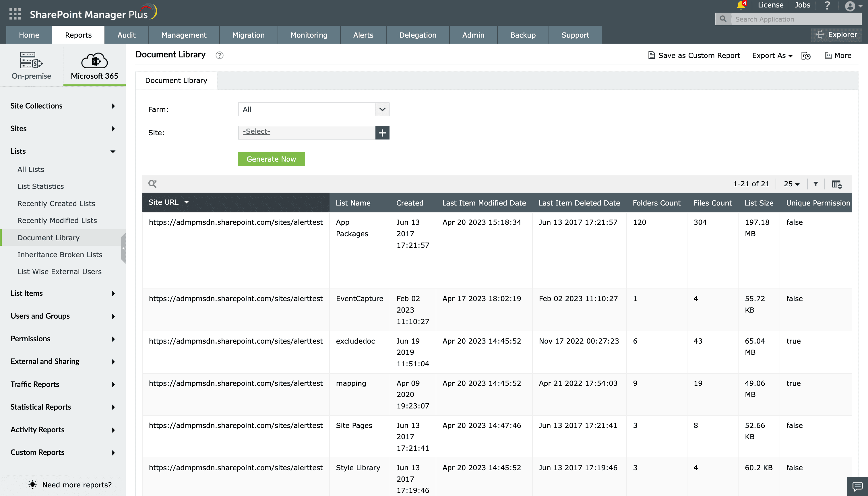The width and height of the screenshot is (868, 496).
Task: Open the Backup tab
Action: pos(523,35)
